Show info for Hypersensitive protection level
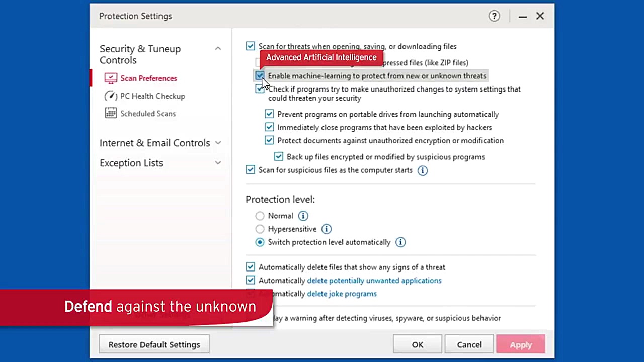644x362 pixels. tap(327, 229)
